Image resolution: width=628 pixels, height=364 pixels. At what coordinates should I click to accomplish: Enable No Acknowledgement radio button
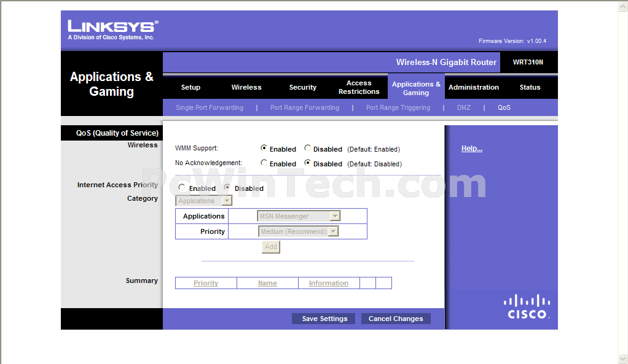264,163
